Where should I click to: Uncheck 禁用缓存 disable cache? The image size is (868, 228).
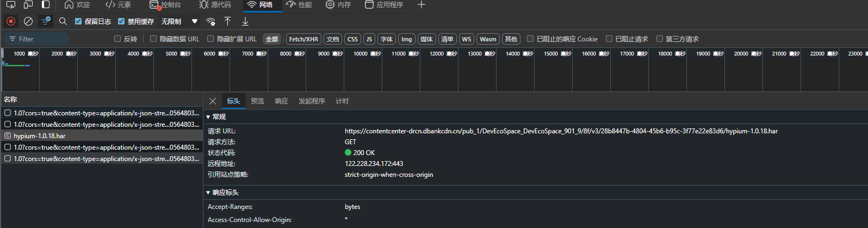pos(121,21)
